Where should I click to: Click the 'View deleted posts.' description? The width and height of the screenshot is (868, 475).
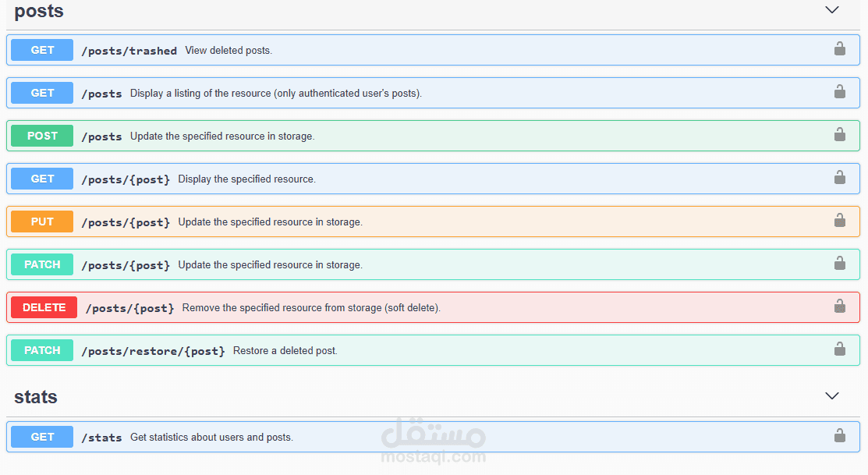(x=229, y=51)
